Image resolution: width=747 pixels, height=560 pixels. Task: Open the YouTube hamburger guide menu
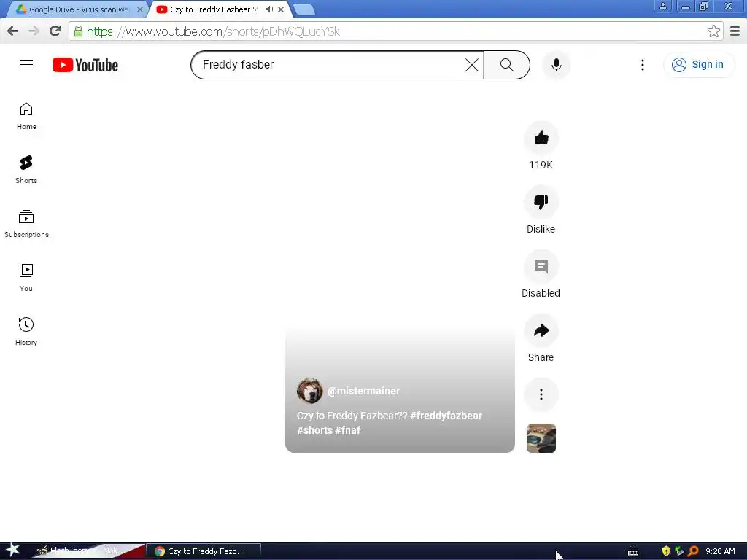coord(26,65)
